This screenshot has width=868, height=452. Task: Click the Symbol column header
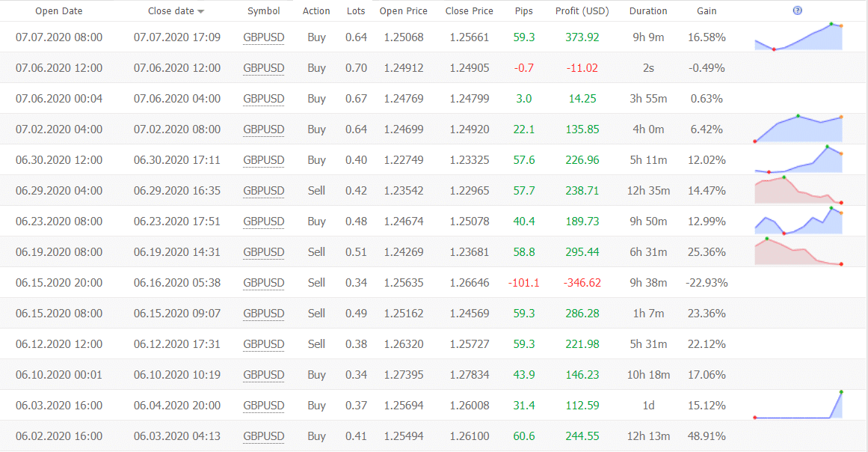point(263,11)
